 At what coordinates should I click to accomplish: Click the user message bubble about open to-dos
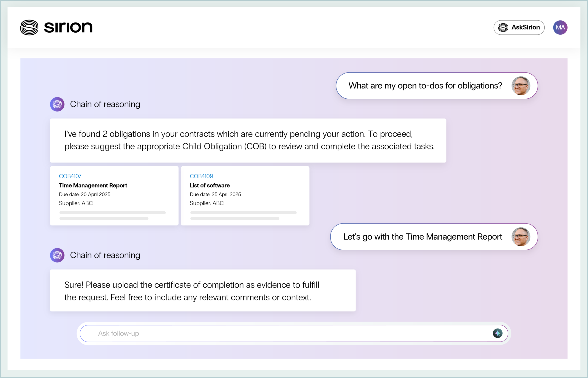(425, 86)
